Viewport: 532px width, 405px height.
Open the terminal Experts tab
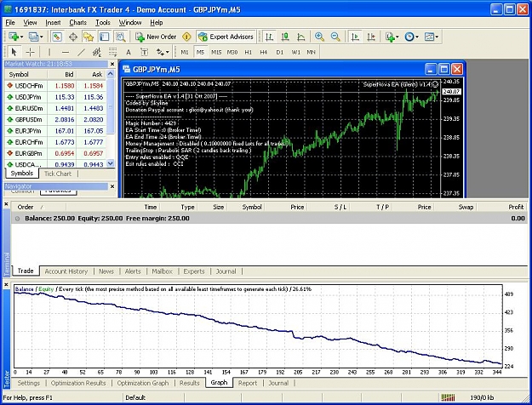pos(194,271)
